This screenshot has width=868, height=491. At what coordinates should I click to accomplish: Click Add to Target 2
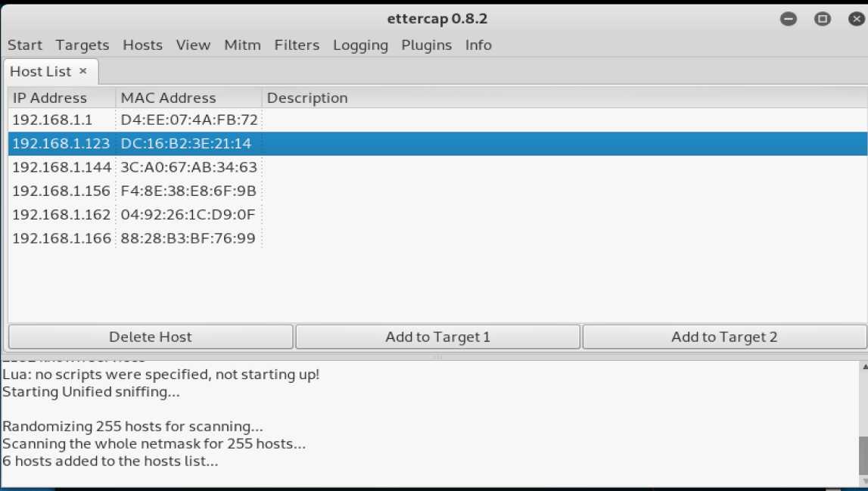coord(725,337)
